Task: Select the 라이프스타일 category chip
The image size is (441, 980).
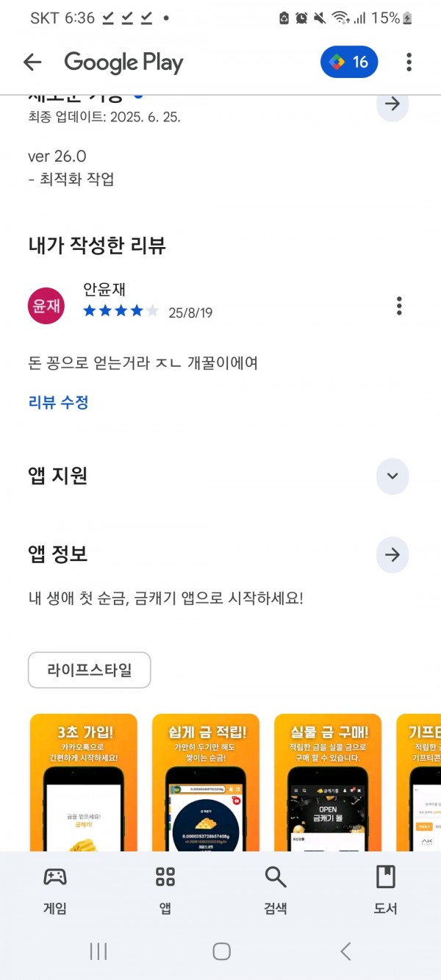Action: tap(90, 670)
